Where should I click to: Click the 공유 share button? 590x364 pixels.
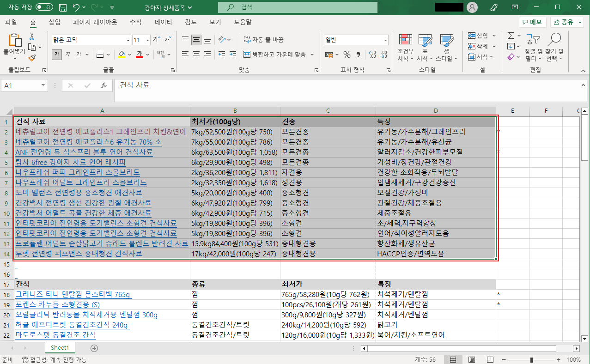coord(567,22)
